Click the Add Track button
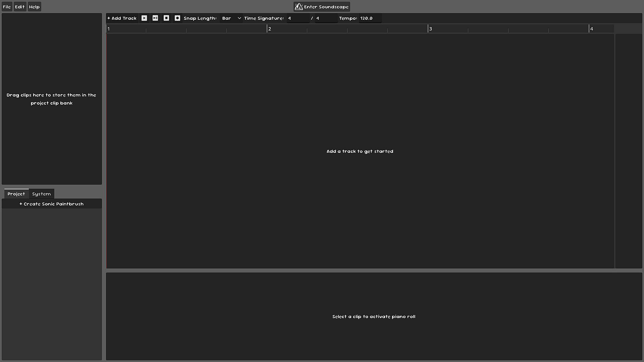Image resolution: width=644 pixels, height=362 pixels. tap(122, 18)
